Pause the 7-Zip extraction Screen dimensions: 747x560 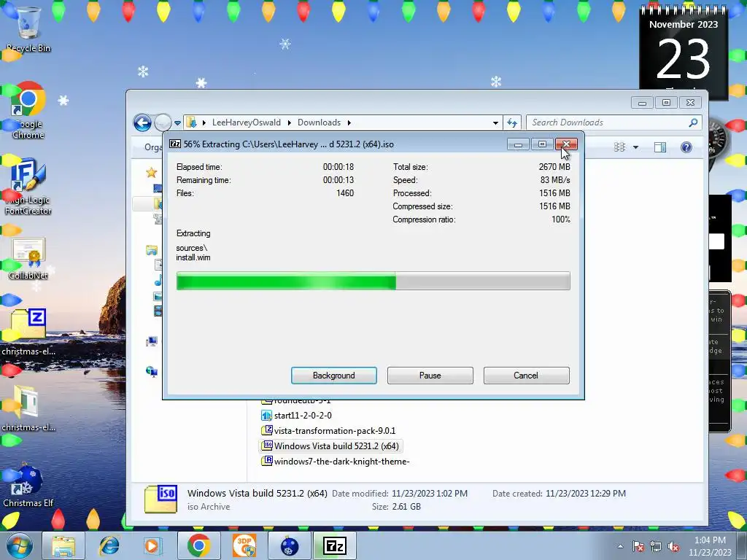(430, 376)
